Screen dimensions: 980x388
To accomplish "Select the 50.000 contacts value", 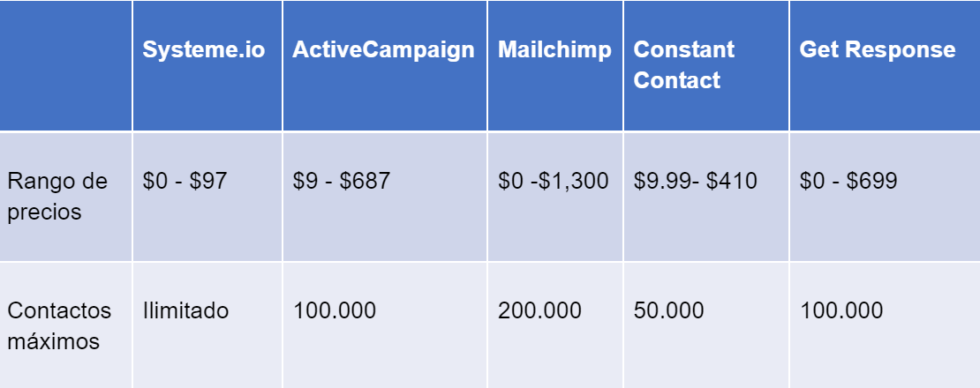I will pyautogui.click(x=668, y=310).
